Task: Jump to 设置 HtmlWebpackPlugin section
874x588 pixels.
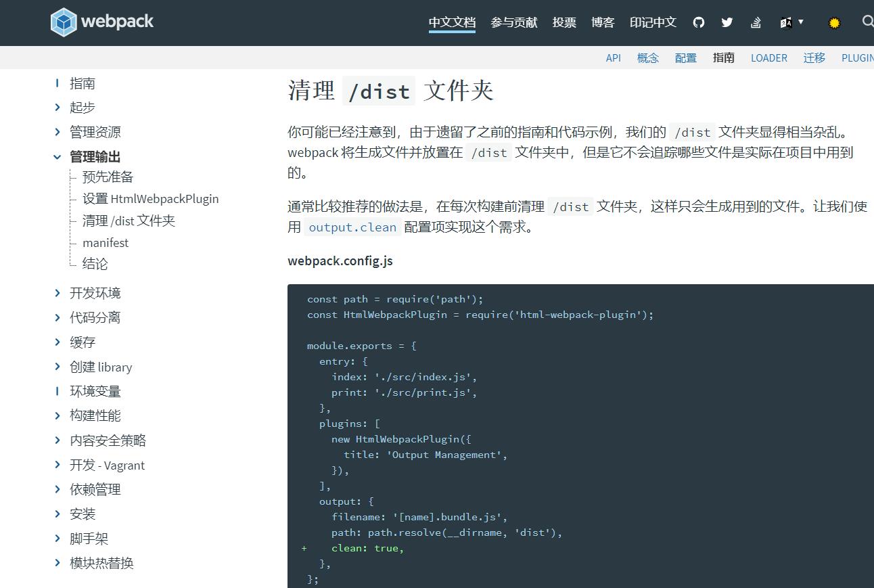Action: pos(151,199)
